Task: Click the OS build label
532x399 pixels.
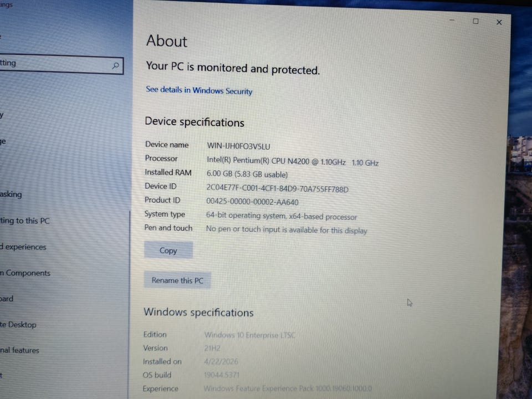Action: (x=157, y=375)
